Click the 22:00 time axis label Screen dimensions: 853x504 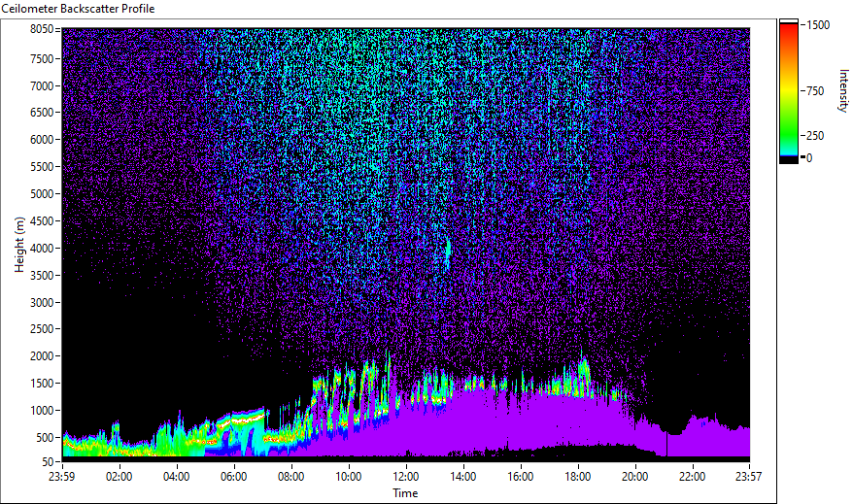click(693, 477)
